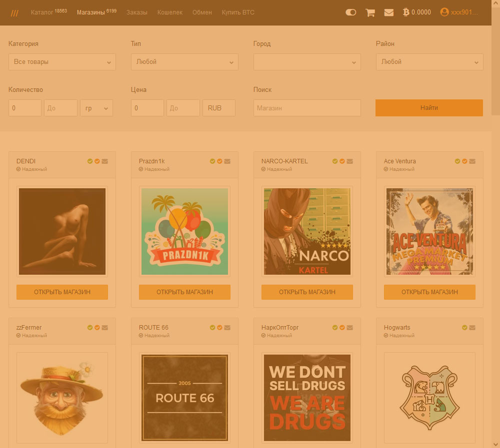Click NARCO-KARTEL's green checkmark badge
This screenshot has width=500, height=448.
click(x=335, y=161)
